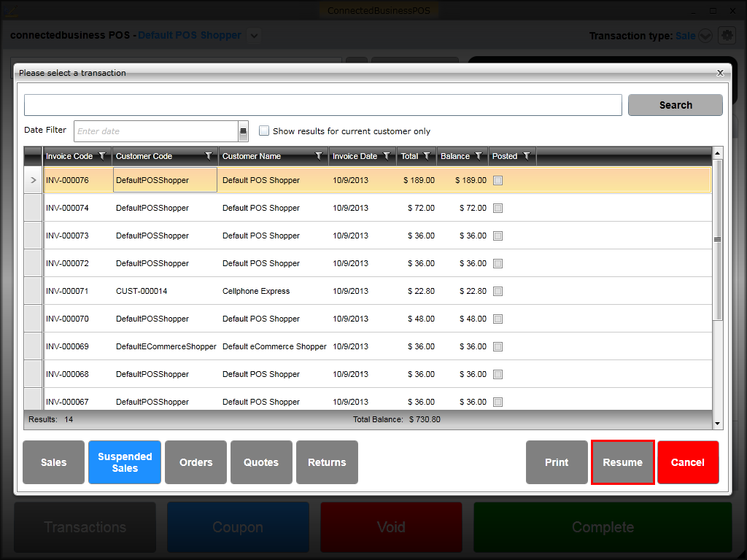Open the Date Filter calendar picker
This screenshot has width=747, height=560.
(243, 131)
